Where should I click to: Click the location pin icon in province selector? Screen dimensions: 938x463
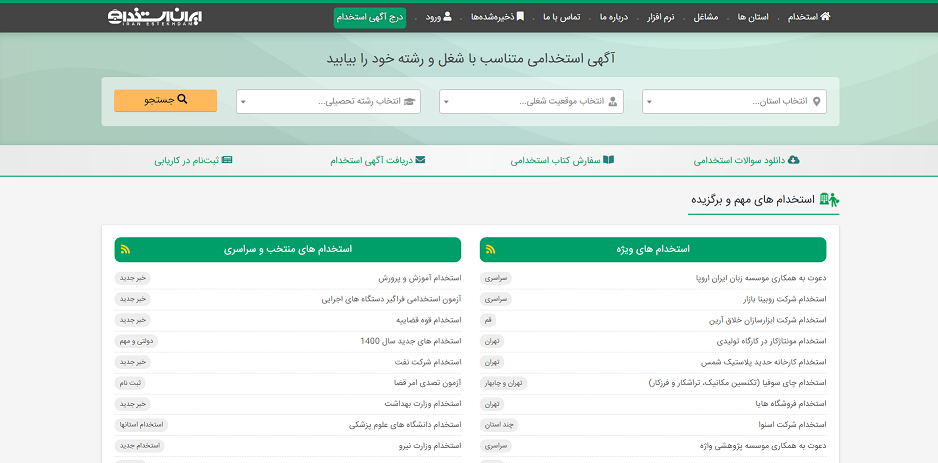point(816,101)
